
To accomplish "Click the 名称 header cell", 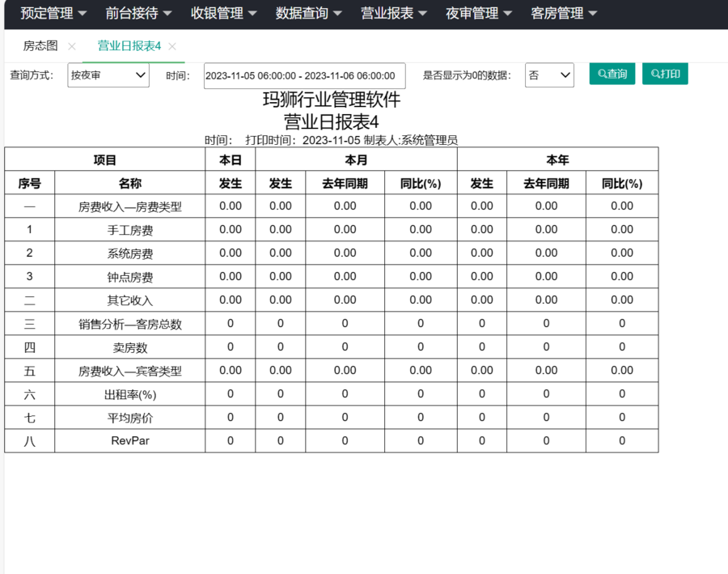I will [x=130, y=183].
